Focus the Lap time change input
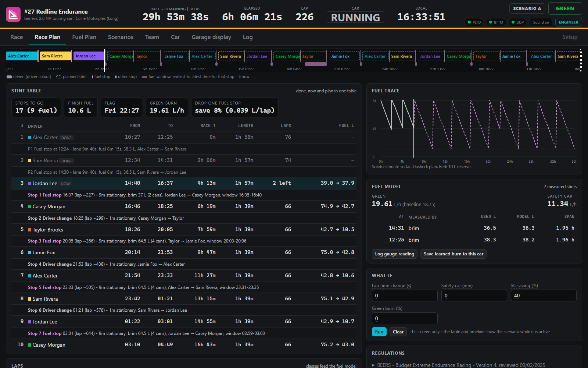This screenshot has width=588, height=368. tap(405, 296)
